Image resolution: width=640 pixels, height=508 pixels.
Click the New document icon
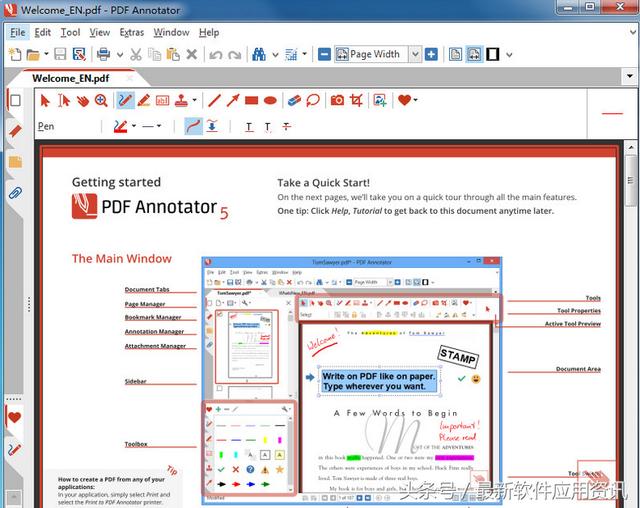[x=15, y=54]
